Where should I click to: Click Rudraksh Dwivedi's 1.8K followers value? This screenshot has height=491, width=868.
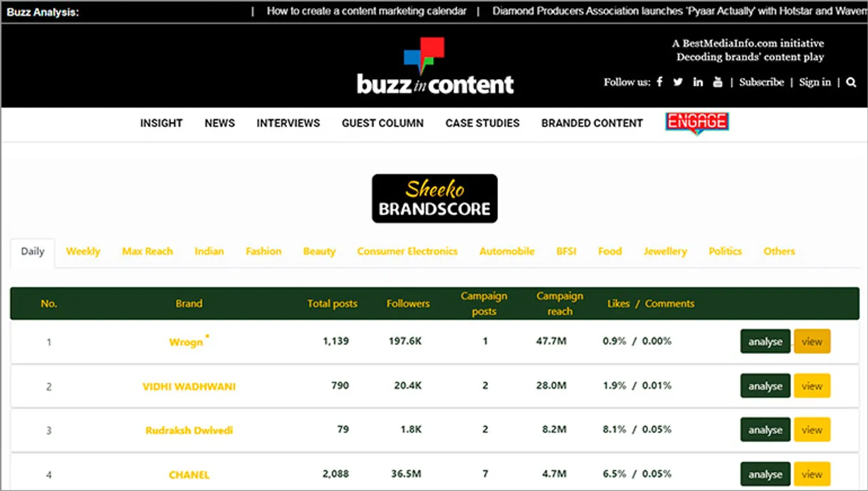[x=411, y=430]
